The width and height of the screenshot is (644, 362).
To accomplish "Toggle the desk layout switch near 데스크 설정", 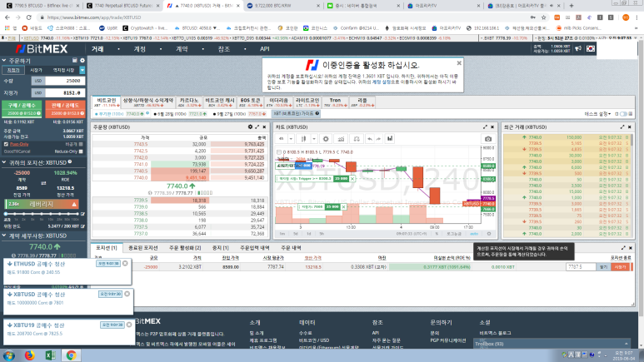I will coord(624,114).
